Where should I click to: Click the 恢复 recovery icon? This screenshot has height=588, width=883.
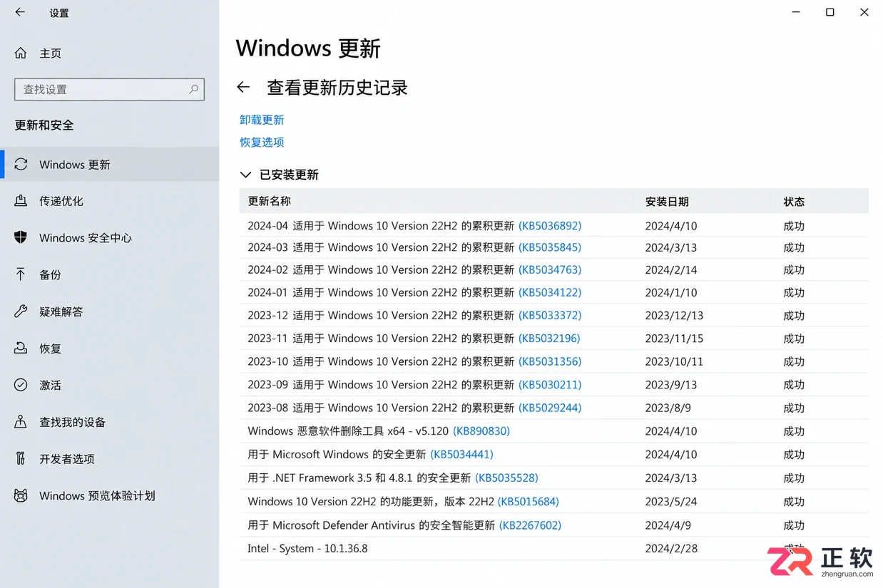(21, 349)
